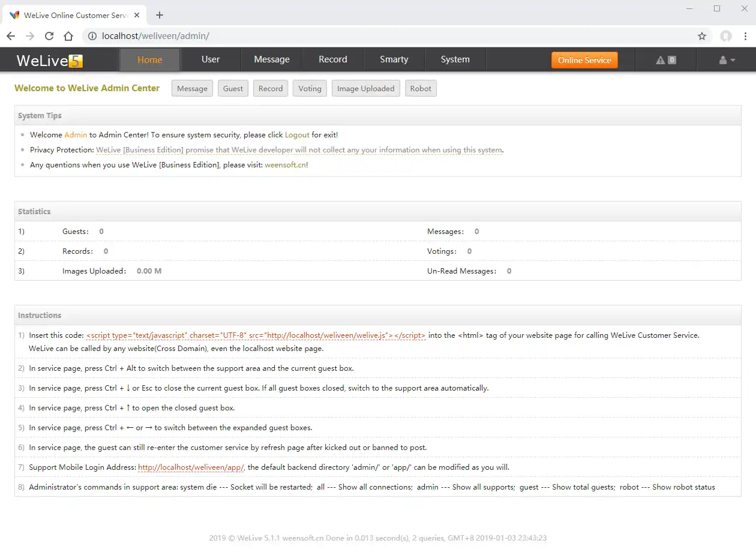Click the Record shortcut button below navbar
Viewport: 756px width, 552px height.
tap(271, 88)
